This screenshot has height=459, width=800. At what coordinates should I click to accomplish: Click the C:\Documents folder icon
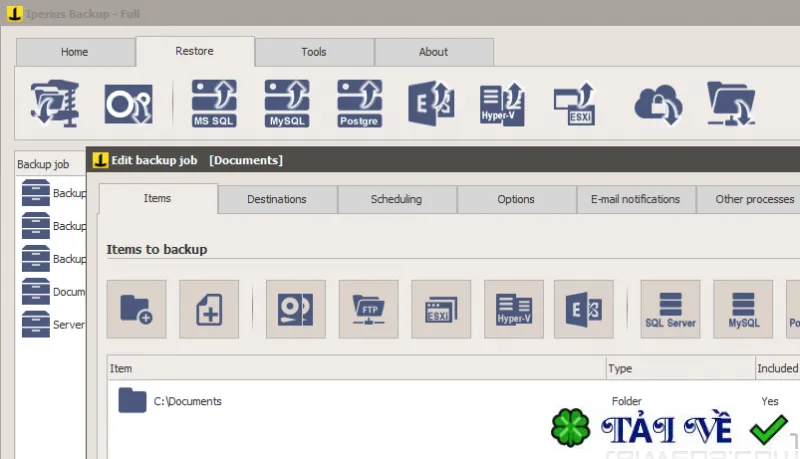(132, 400)
